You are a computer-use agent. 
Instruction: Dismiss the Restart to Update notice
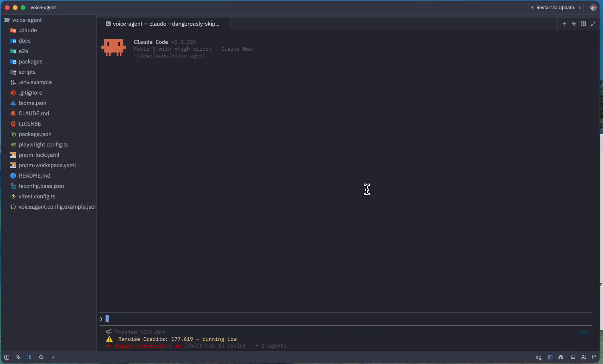580,8
